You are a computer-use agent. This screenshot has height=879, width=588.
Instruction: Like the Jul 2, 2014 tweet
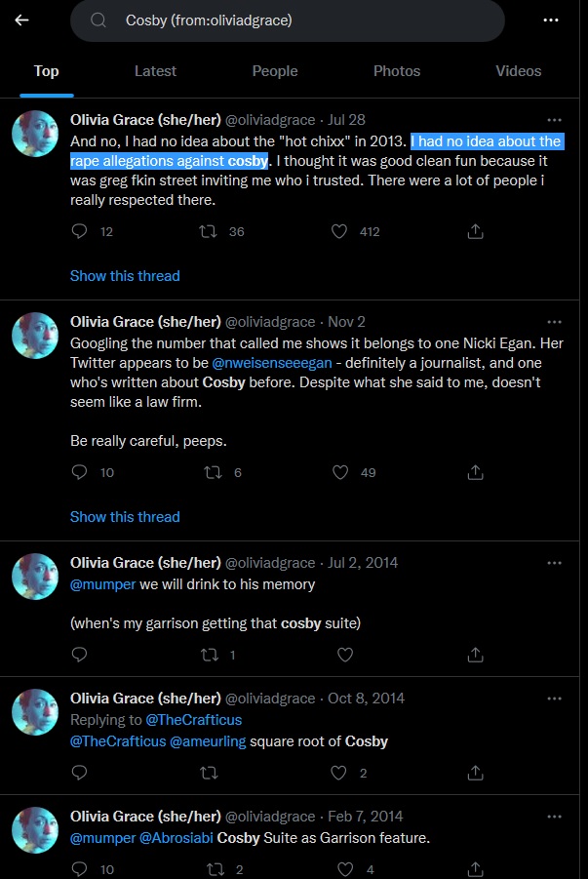click(345, 655)
